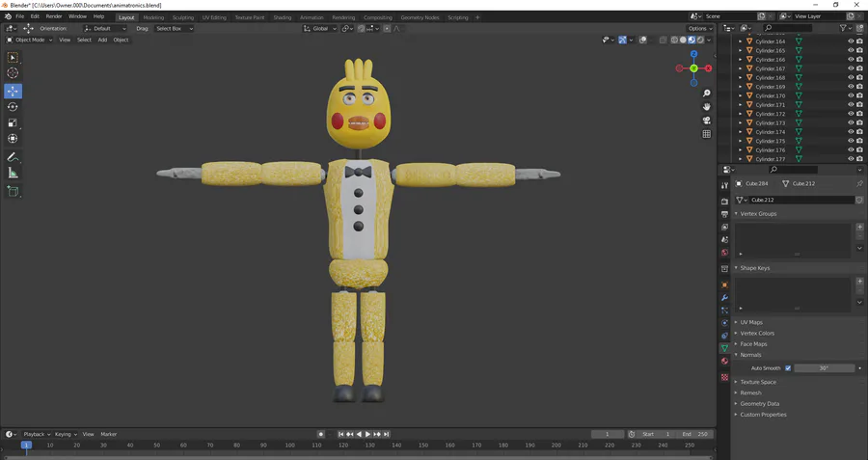
Task: Open the Texture properties checker tab
Action: pyautogui.click(x=724, y=377)
